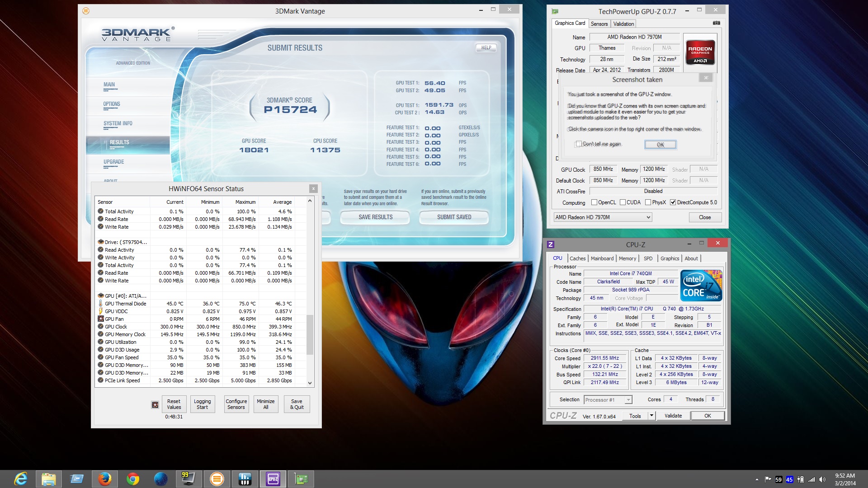Open the CPU-Z Memory tab
The width and height of the screenshot is (868, 488).
coord(627,258)
